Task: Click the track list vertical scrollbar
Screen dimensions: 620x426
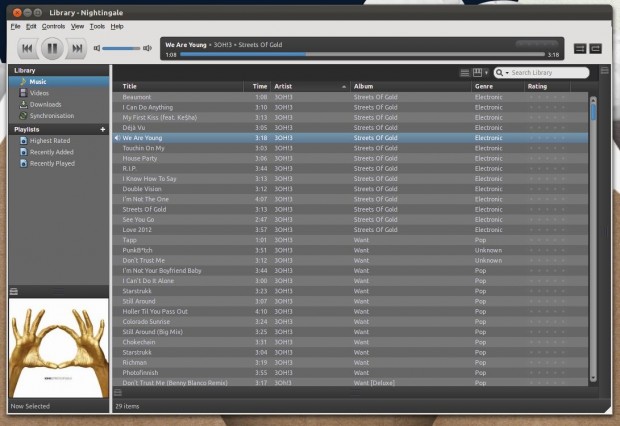Action: click(593, 239)
